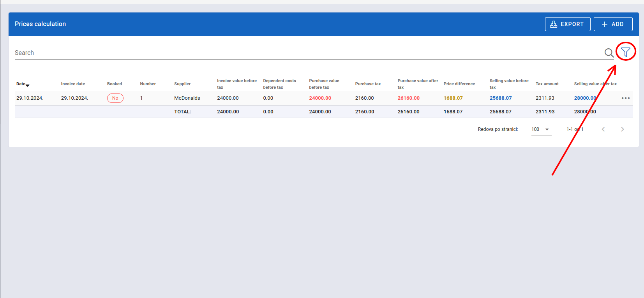The image size is (644, 298).
Task: Click the TOTAL: label
Action: 182,112
